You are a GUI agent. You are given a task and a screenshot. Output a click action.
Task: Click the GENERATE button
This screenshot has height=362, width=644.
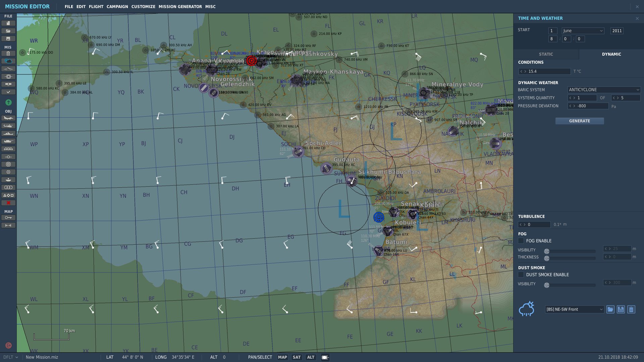[x=580, y=121]
